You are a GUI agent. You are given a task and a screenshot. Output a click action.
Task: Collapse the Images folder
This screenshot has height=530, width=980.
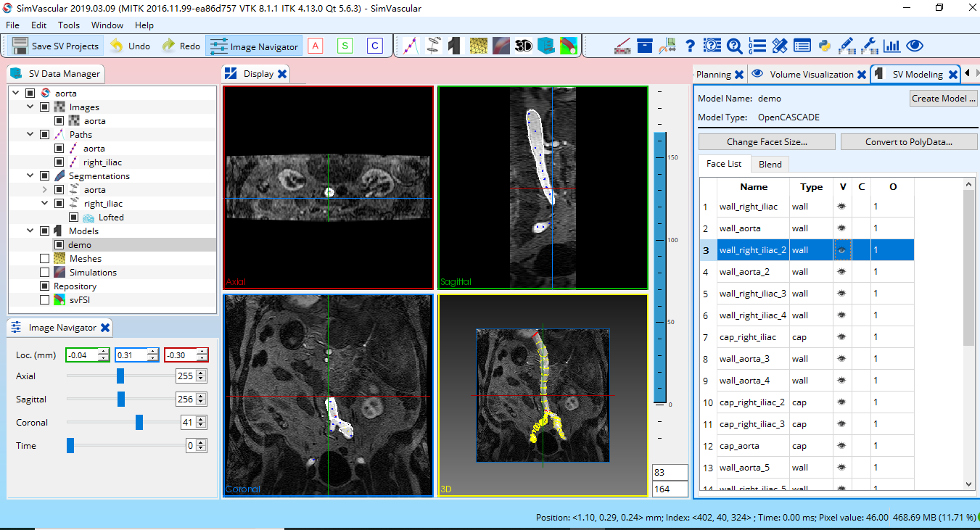[30, 107]
